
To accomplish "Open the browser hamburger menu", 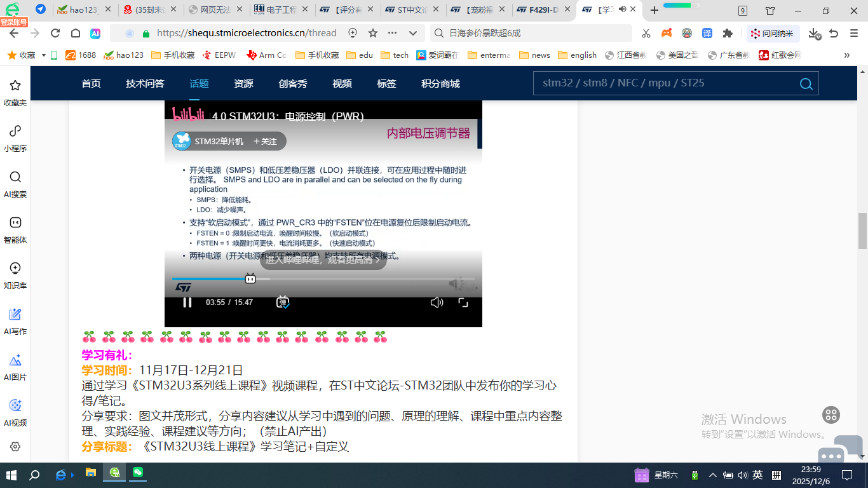I will coord(853,33).
